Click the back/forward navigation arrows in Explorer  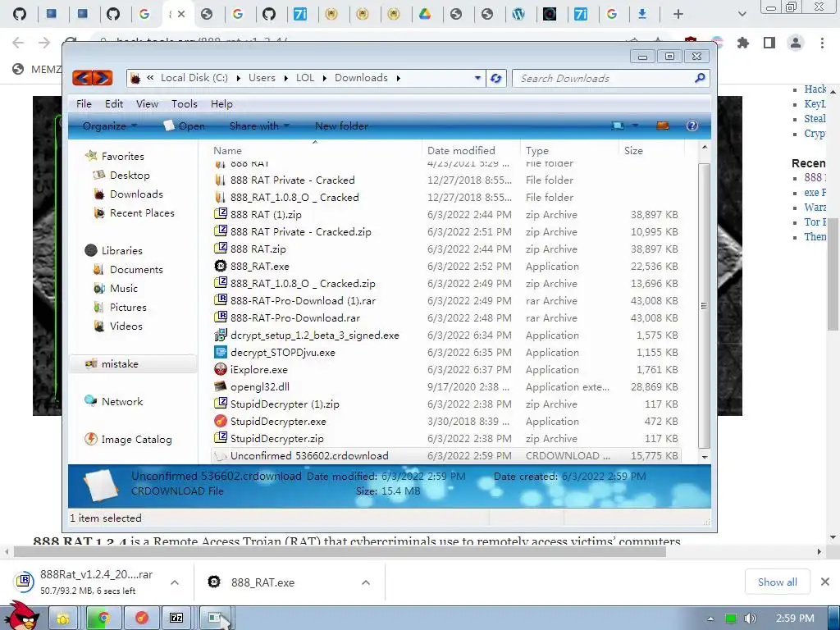point(93,78)
